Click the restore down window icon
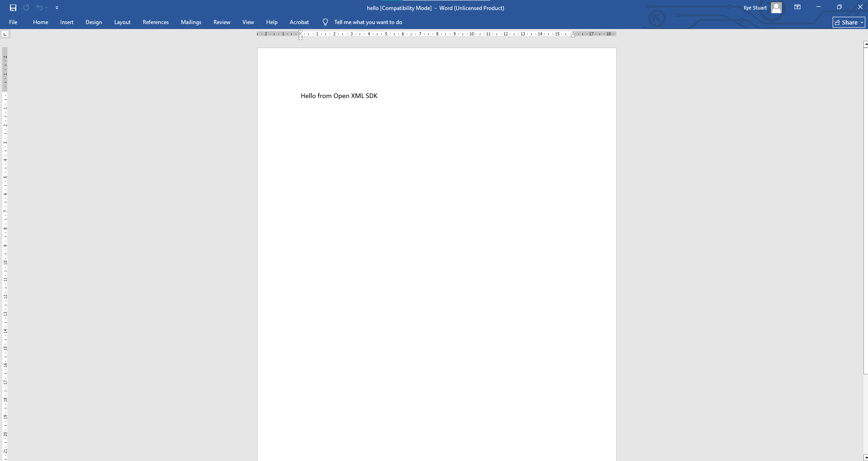This screenshot has width=868, height=461. 839,7
